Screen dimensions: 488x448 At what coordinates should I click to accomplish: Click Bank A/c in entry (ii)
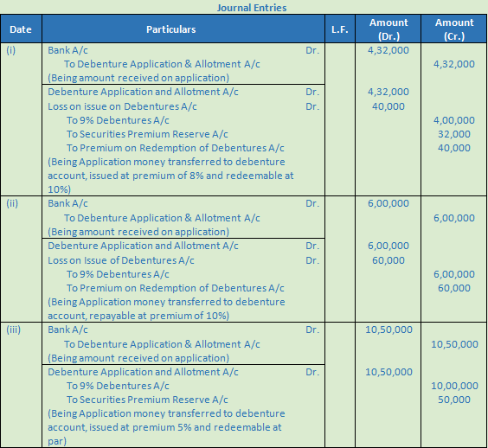67,203
